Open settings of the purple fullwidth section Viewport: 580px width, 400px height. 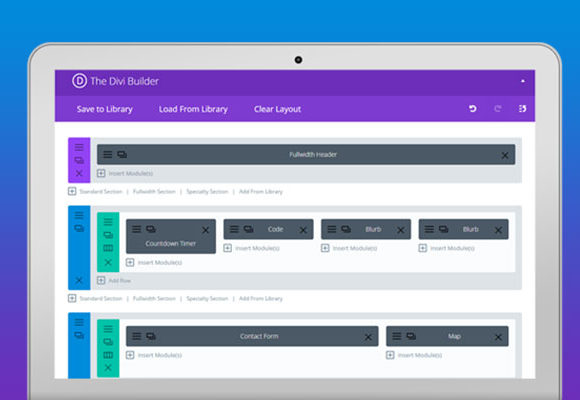coord(79,147)
